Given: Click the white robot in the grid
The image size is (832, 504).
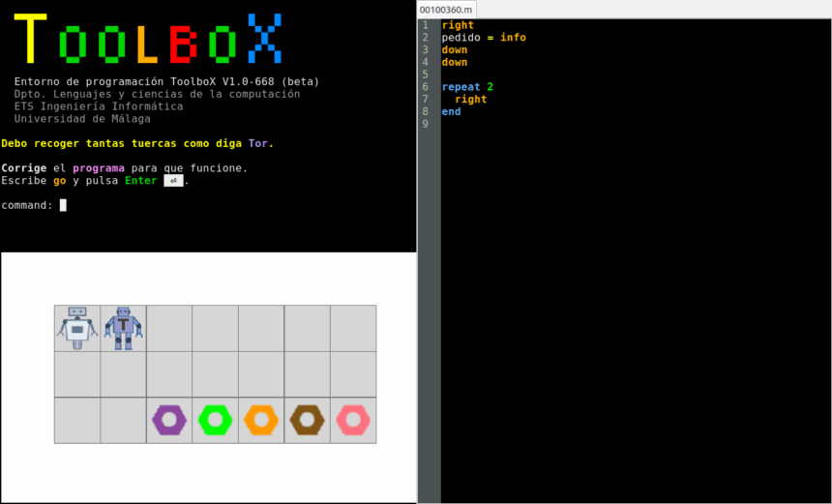Looking at the screenshot, I should (x=77, y=328).
